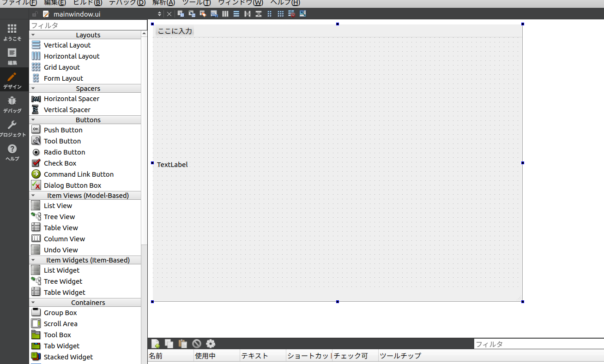This screenshot has width=604, height=364.
Task: Collapse the Layouts category in the widget box
Action: pyautogui.click(x=33, y=35)
